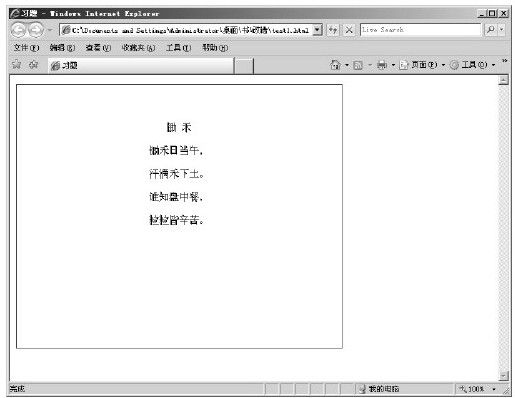
Task: Expand the address bar history dropdown
Action: point(318,30)
